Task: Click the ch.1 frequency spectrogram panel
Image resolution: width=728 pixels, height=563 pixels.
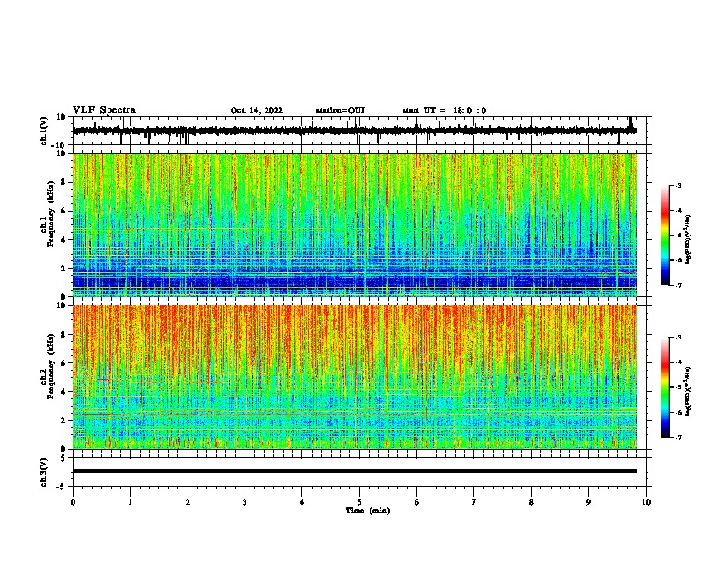Action: click(355, 224)
